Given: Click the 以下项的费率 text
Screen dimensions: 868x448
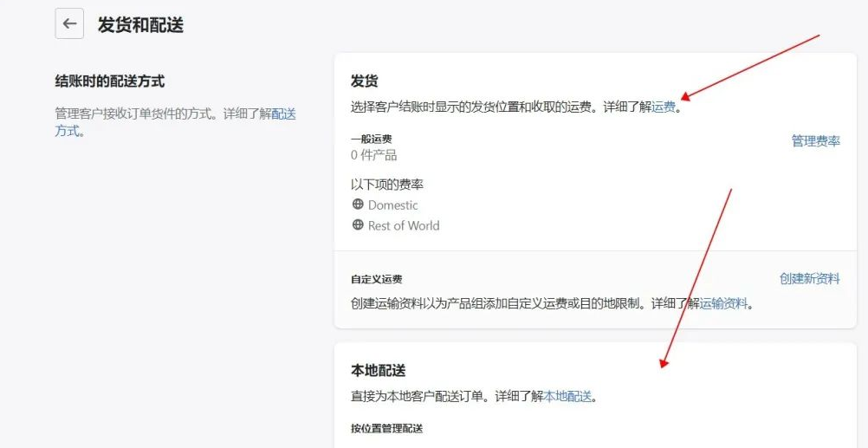Looking at the screenshot, I should [386, 184].
